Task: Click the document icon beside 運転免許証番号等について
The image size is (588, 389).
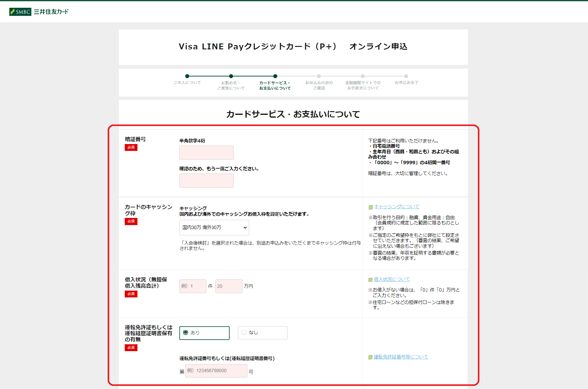Action: tap(370, 357)
